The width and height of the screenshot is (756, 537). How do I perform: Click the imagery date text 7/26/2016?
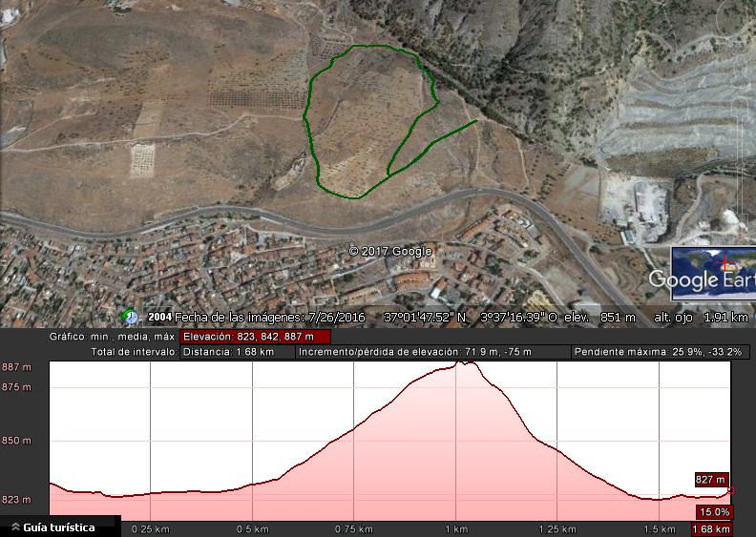pos(335,317)
